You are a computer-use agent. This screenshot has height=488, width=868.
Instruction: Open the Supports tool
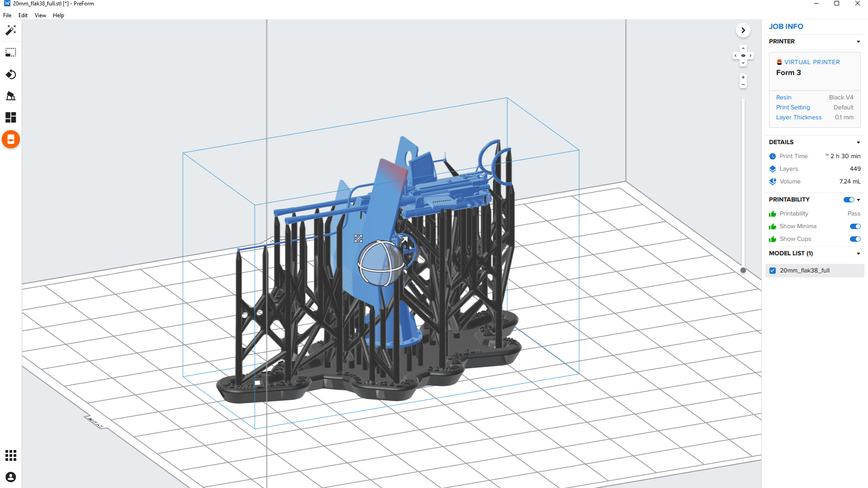coord(11,96)
